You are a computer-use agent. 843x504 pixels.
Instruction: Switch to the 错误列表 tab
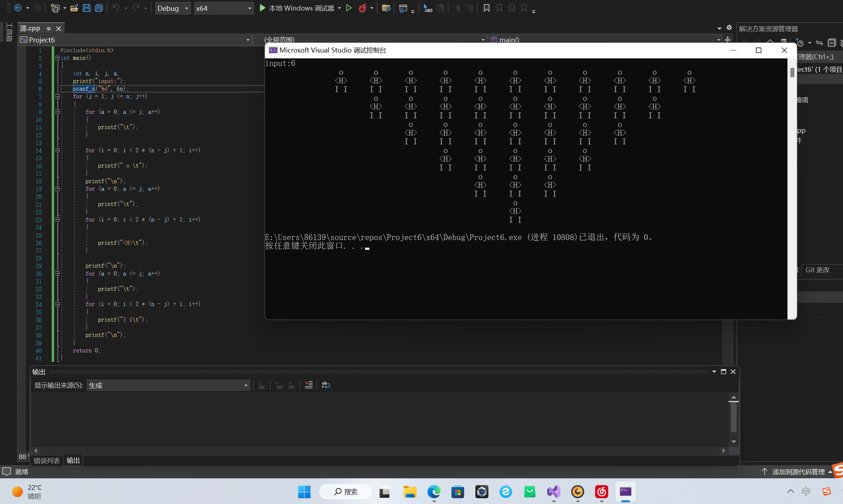[x=46, y=460]
